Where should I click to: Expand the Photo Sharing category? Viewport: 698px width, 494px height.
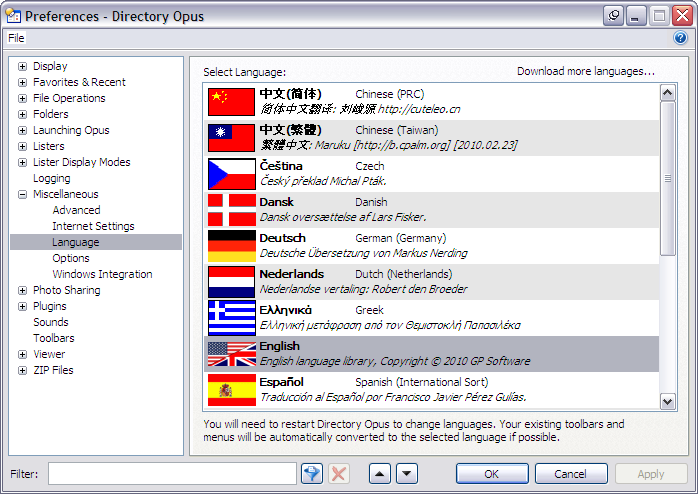pos(22,291)
